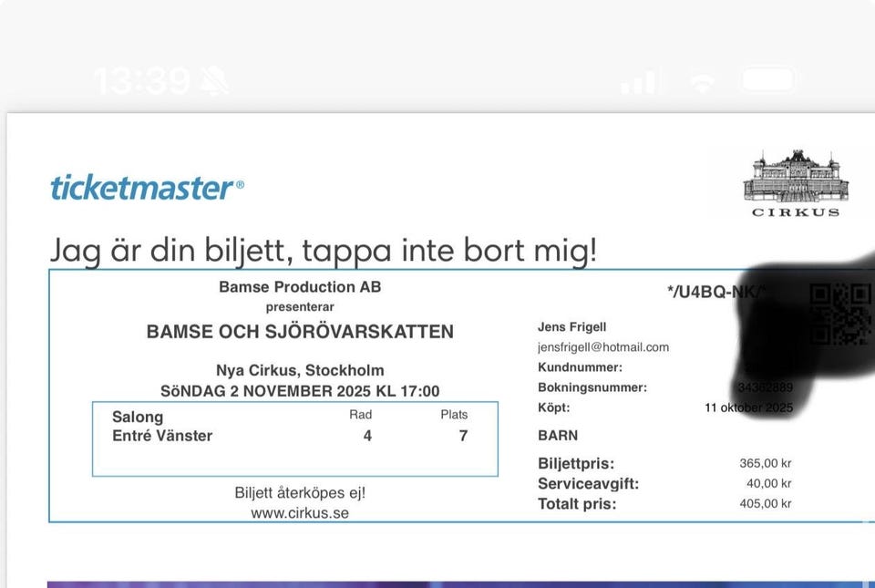
Task: Click the 'Köpt:' label
Action: tap(553, 407)
